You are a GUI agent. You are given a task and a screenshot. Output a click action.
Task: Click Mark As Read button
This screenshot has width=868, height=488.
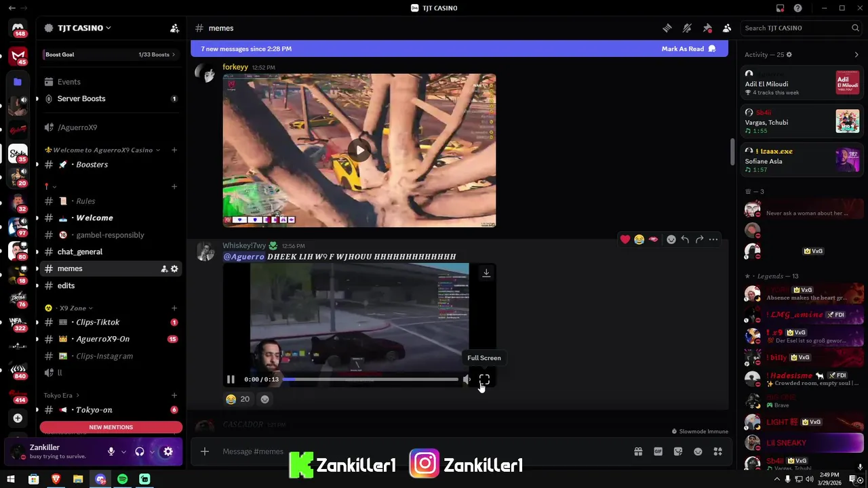[688, 49]
